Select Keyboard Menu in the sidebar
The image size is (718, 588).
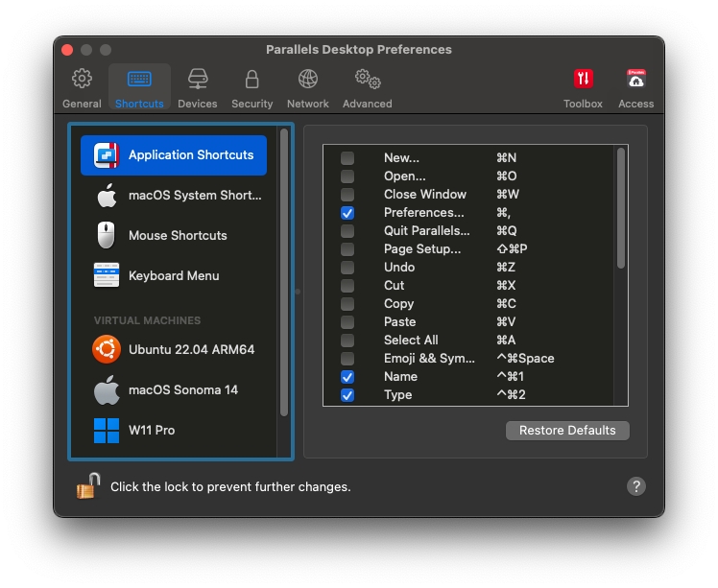click(174, 276)
